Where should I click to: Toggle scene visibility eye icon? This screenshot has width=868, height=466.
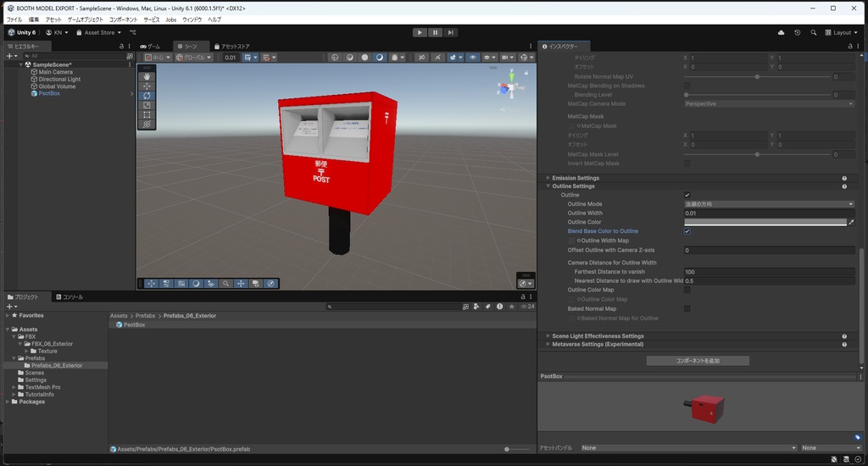point(472,57)
